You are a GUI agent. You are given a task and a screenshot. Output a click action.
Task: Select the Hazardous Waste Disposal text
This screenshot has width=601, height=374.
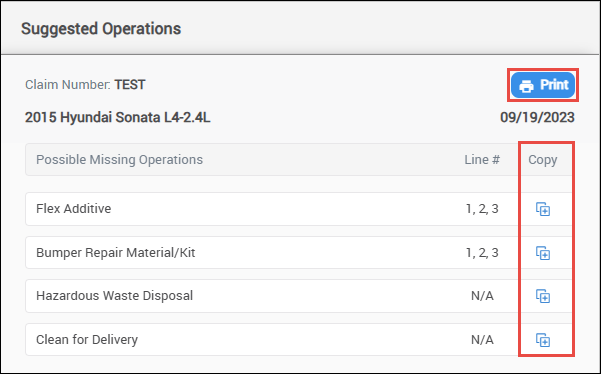pos(114,295)
